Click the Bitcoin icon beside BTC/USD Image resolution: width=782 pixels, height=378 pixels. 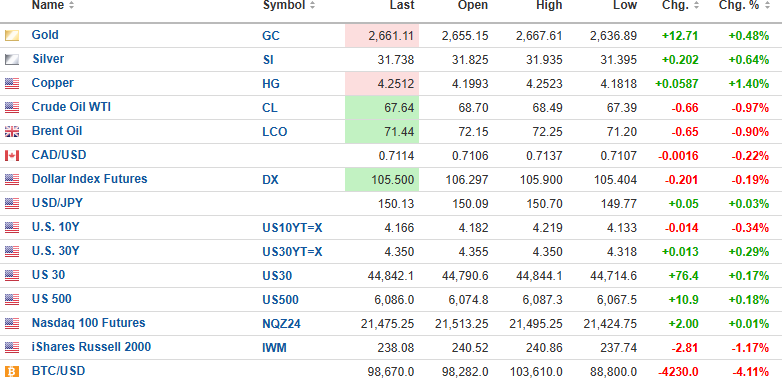tap(12, 372)
